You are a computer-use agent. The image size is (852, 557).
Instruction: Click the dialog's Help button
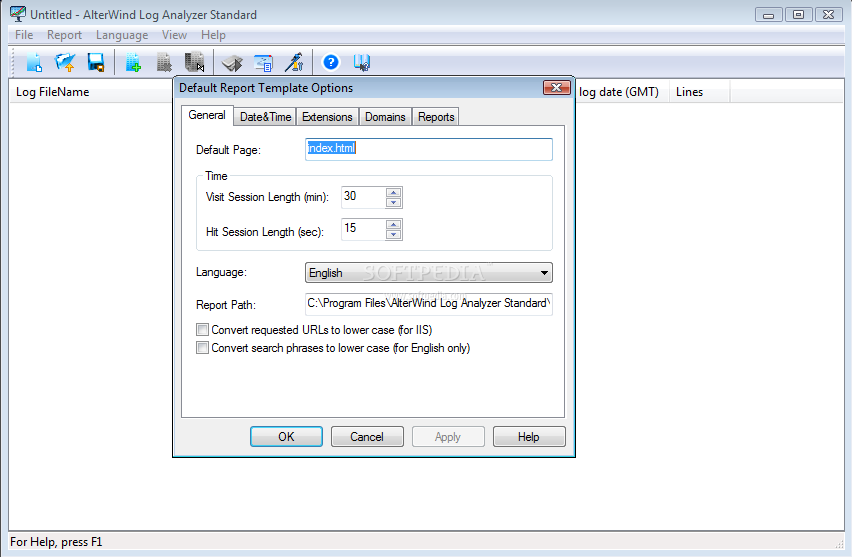click(x=529, y=436)
